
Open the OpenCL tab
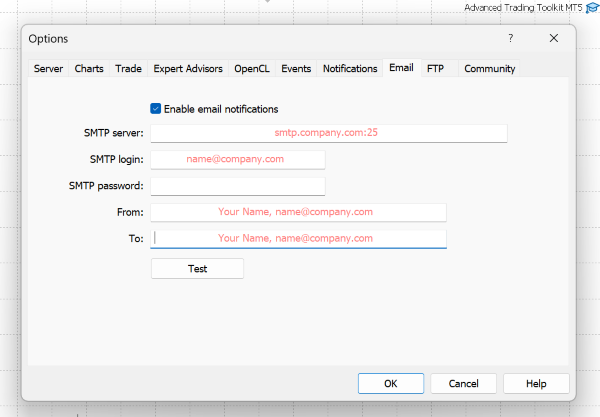[x=253, y=69]
